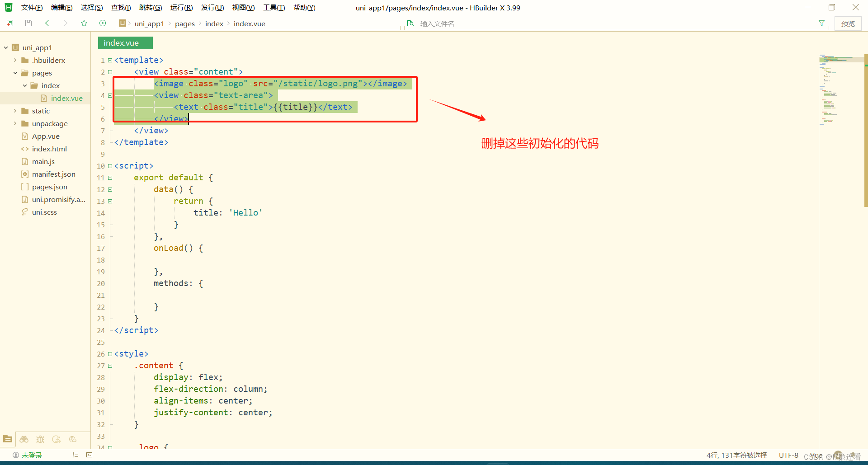This screenshot has width=868, height=465.
Task: Click the 输入文件名 file search field
Action: [x=617, y=23]
